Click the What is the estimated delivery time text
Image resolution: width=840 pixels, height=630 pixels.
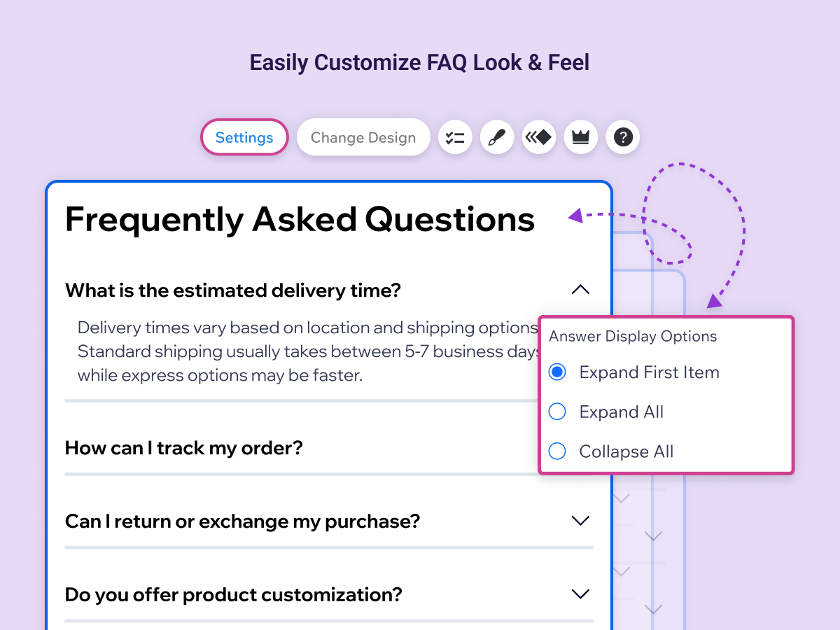click(233, 290)
